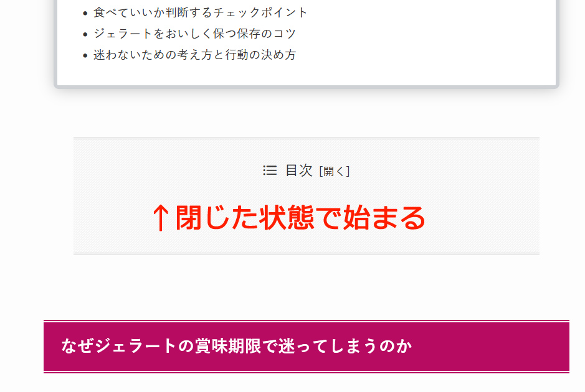Click the bullet dot before 食べていいか
The height and width of the screenshot is (392, 585).
tap(85, 14)
